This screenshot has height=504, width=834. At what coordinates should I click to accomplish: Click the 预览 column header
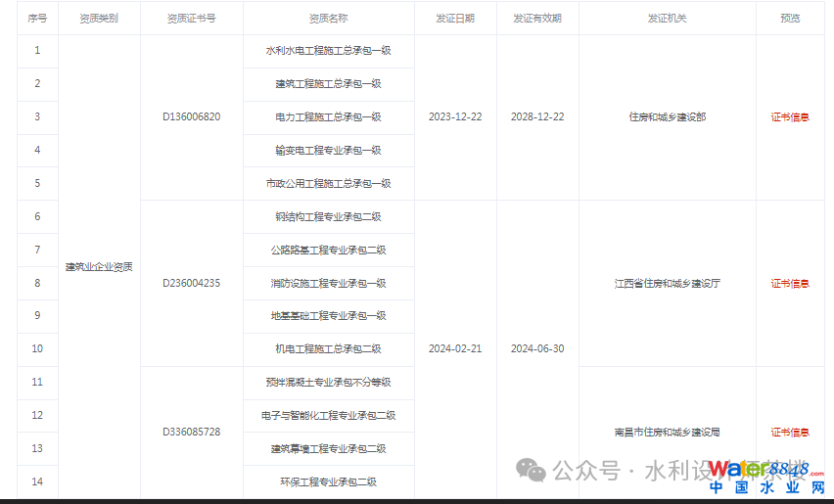tap(789, 19)
